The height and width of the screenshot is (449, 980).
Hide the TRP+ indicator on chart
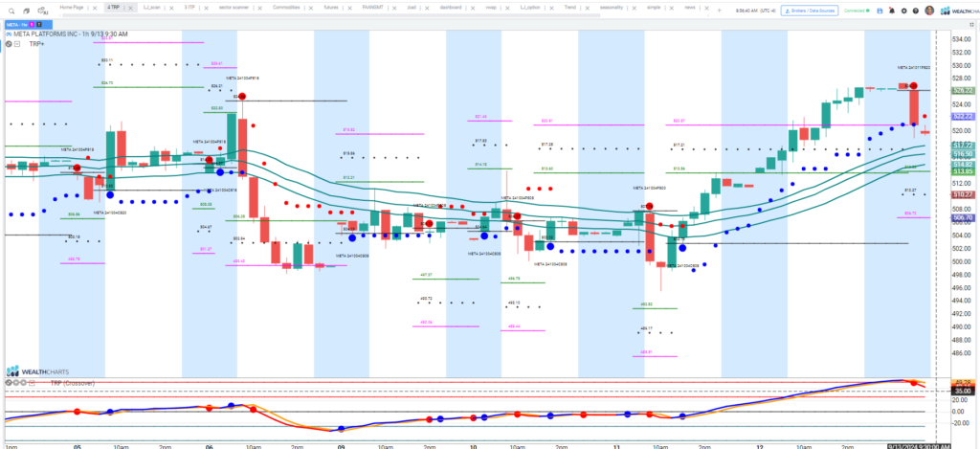point(9,44)
